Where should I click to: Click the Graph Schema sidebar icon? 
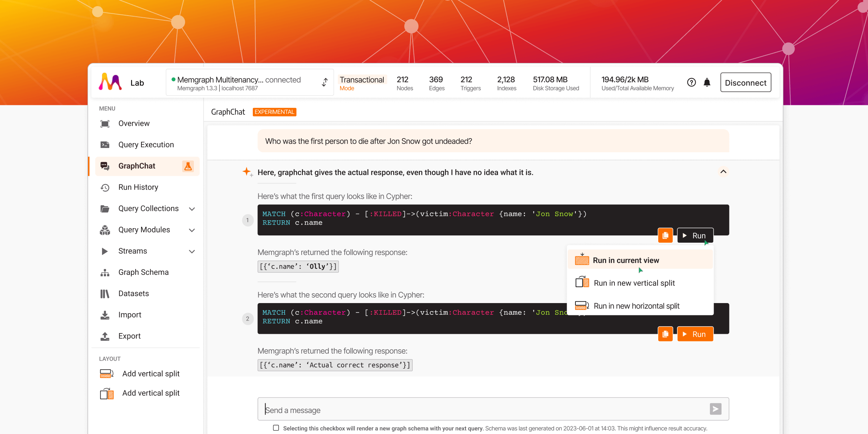(x=106, y=272)
